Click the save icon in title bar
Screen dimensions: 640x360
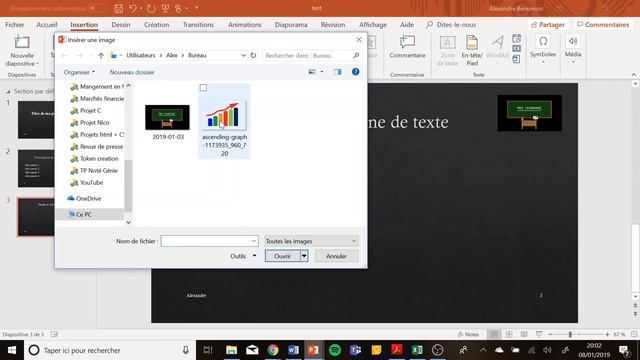(118, 8)
